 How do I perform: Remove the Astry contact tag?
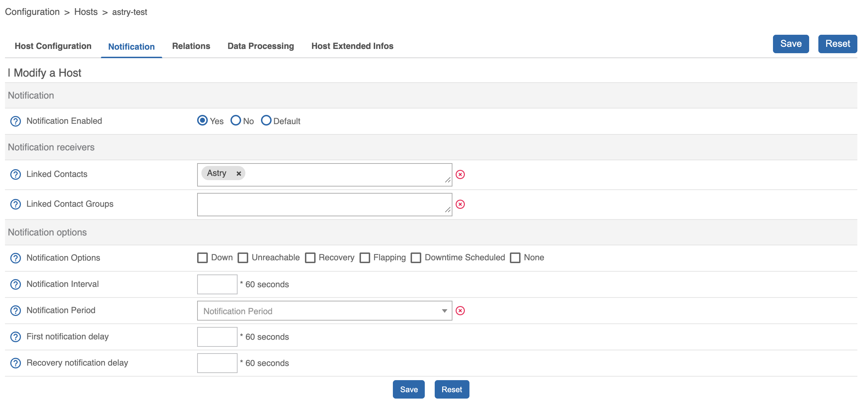point(239,173)
